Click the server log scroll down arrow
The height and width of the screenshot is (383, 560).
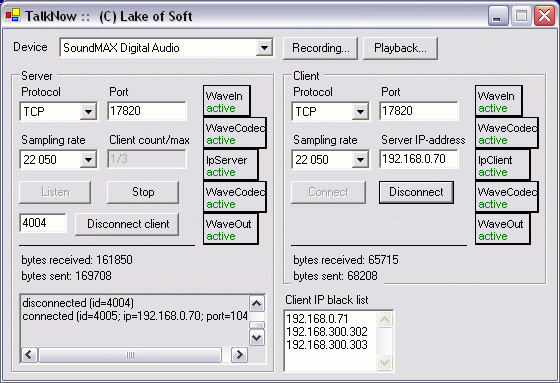(257, 338)
